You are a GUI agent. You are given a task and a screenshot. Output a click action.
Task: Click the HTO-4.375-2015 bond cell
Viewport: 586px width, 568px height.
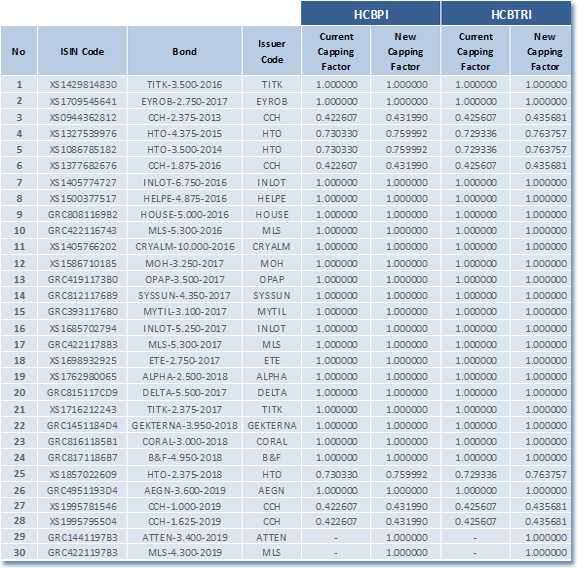click(x=185, y=133)
